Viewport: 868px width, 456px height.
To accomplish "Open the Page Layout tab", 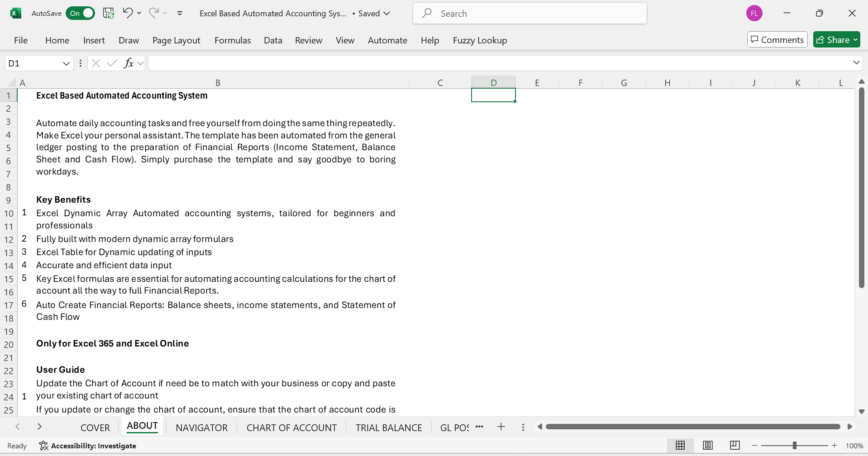I will click(x=176, y=40).
